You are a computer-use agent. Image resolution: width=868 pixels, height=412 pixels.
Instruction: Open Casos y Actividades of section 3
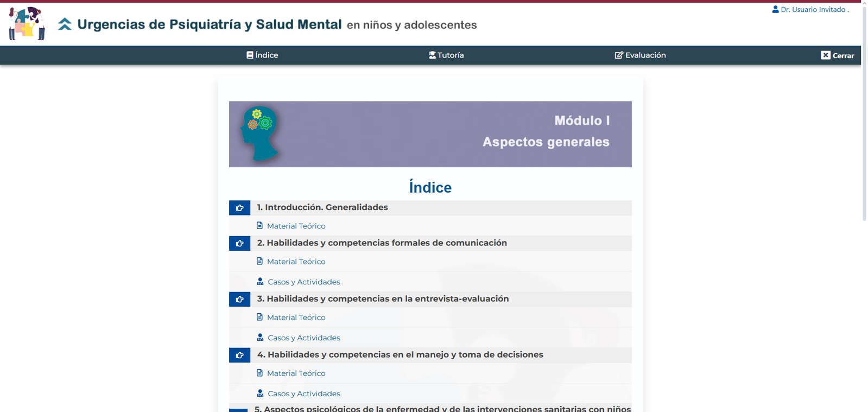pos(304,338)
